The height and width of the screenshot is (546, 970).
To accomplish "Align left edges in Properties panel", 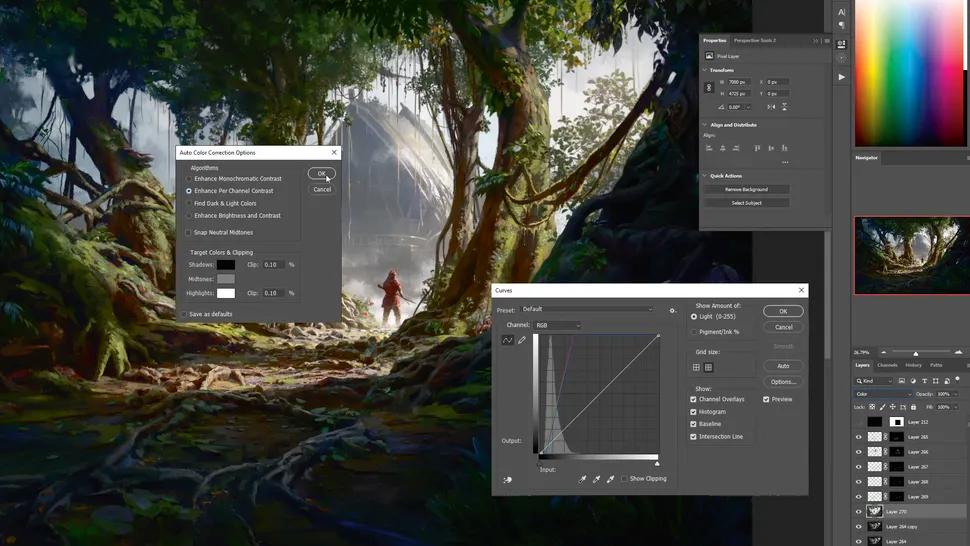I will click(709, 148).
